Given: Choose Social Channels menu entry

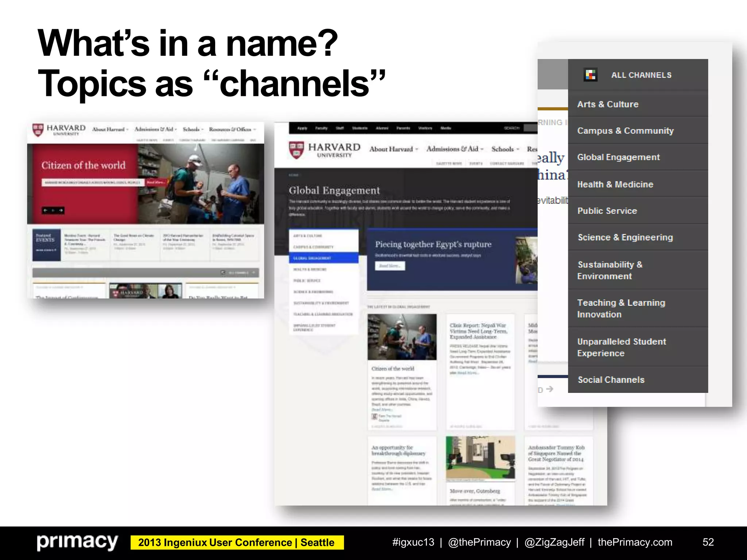Looking at the screenshot, I should (611, 380).
